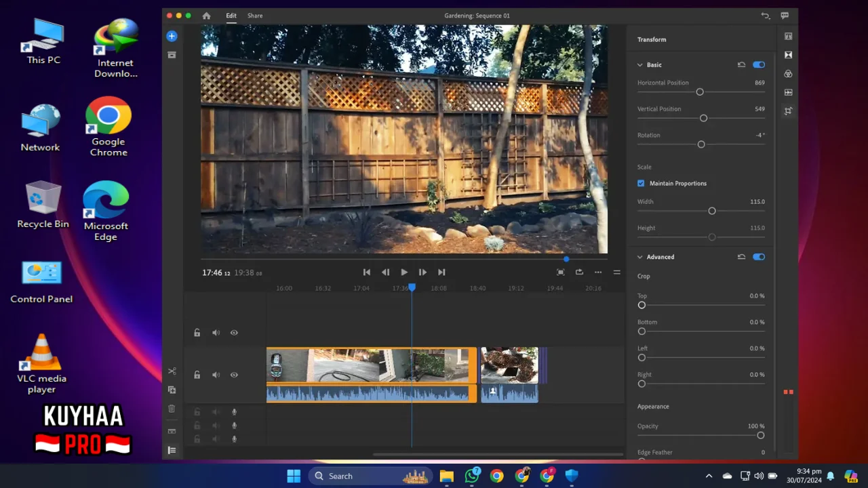Open File Explorer from the taskbar
This screenshot has height=488, width=868.
[446, 476]
